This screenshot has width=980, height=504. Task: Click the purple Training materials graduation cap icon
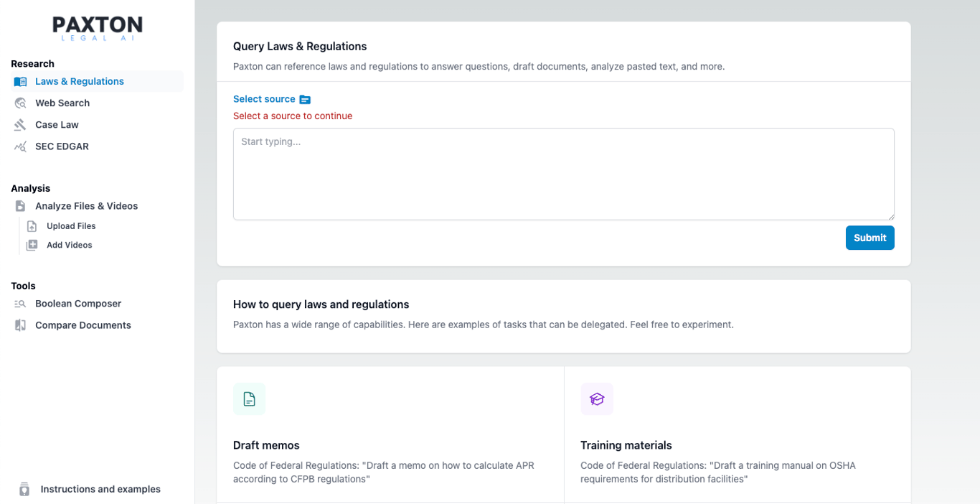click(x=597, y=398)
